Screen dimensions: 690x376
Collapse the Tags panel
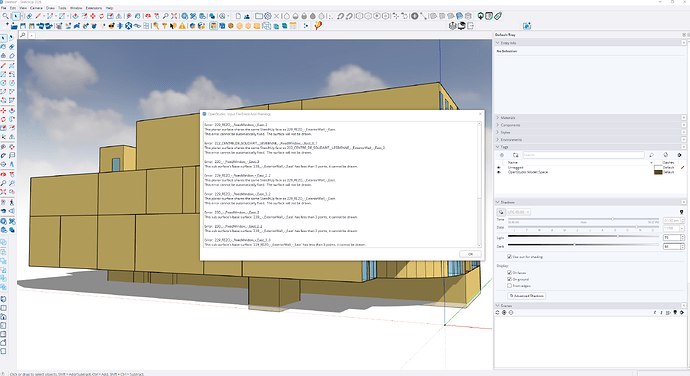(x=498, y=147)
